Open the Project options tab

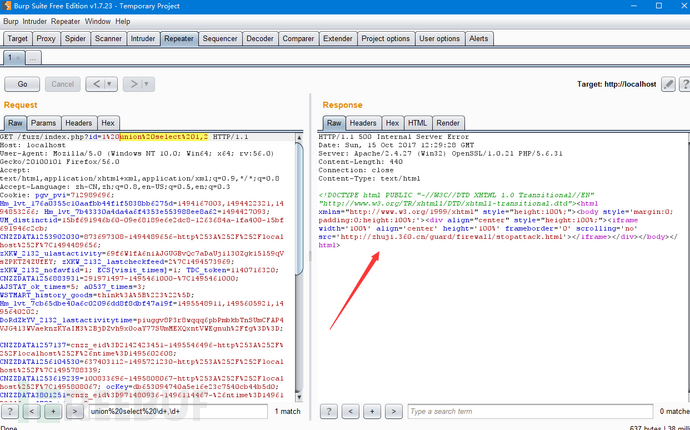click(385, 39)
